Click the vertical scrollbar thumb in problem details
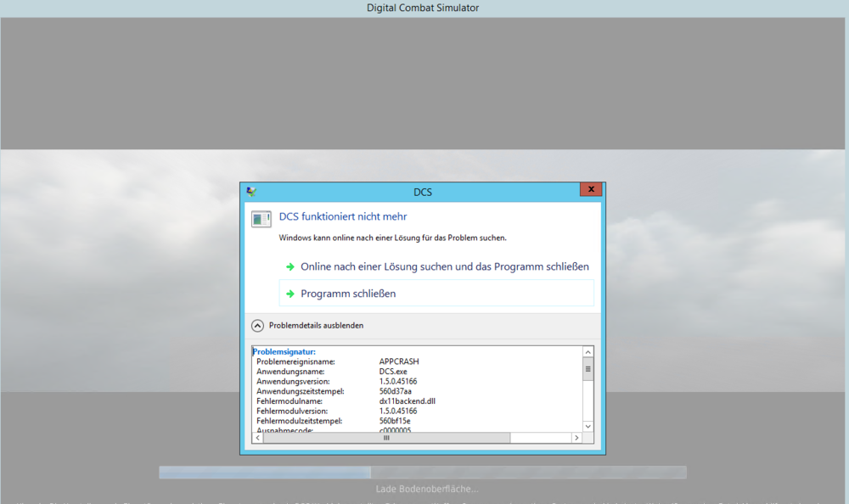 click(x=588, y=369)
